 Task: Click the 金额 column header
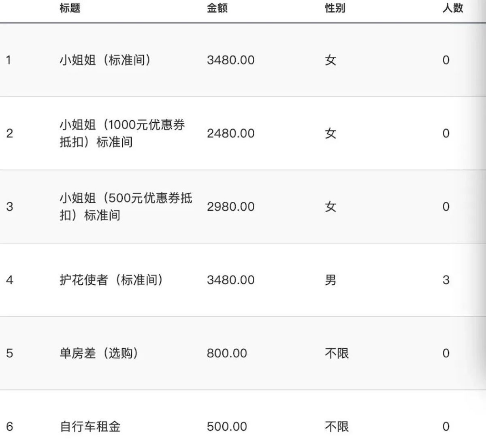click(217, 8)
